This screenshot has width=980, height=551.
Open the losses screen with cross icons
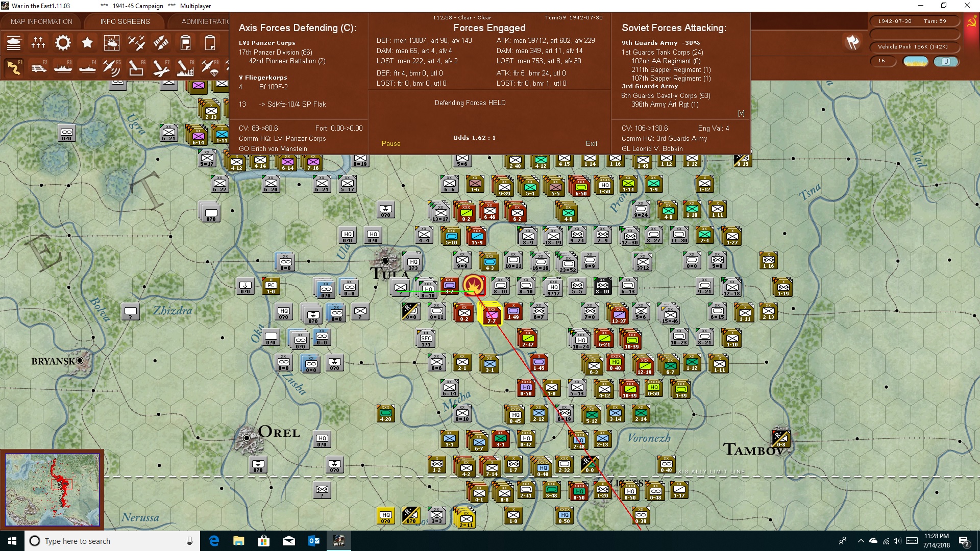[38, 43]
